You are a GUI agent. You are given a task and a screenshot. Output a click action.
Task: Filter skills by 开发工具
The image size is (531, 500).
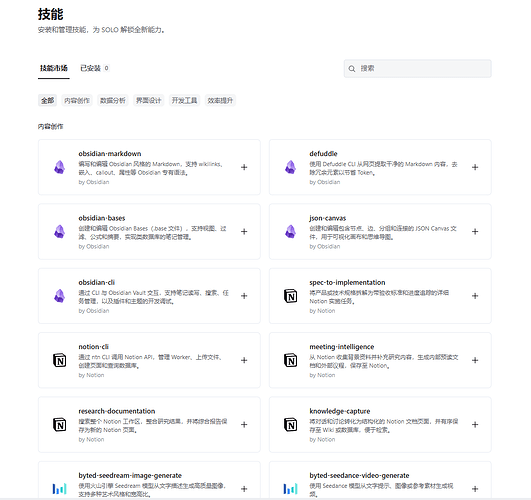(184, 100)
